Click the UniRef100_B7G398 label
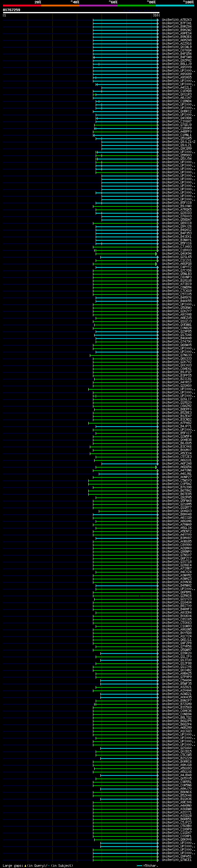Image resolution: width=197 pixels, height=868 pixels. click(x=176, y=487)
